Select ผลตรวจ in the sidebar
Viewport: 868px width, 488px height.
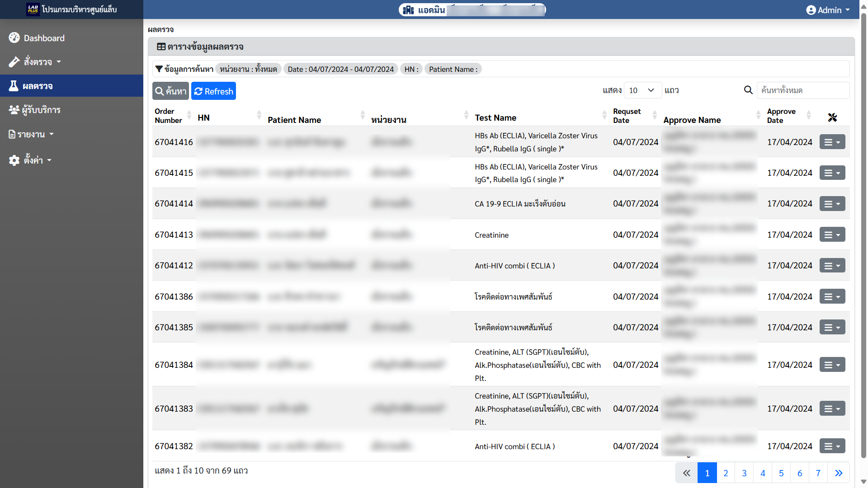[x=71, y=86]
